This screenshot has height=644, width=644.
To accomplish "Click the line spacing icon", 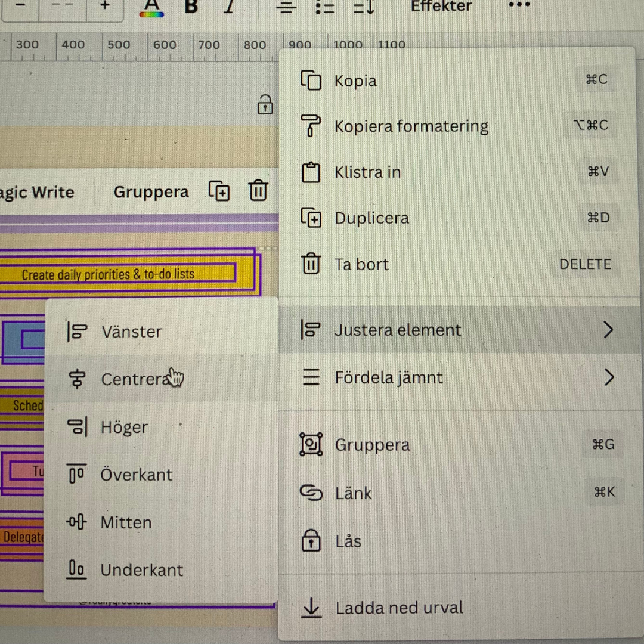I will (x=363, y=7).
